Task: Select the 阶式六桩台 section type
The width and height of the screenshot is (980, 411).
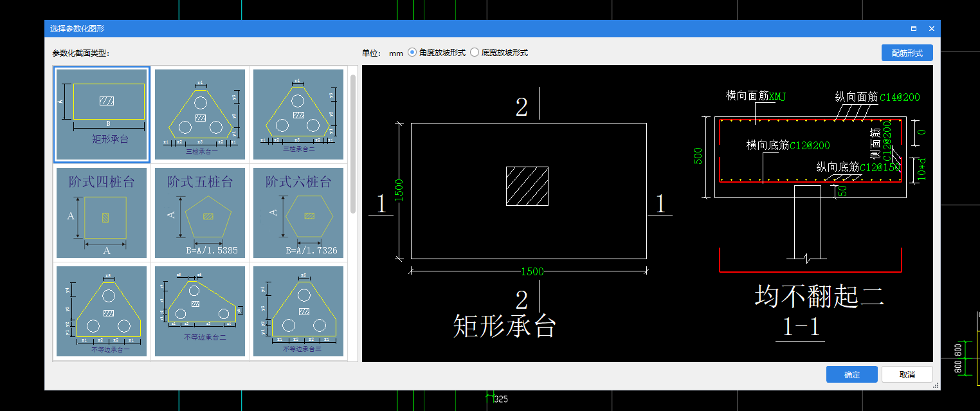Action: (x=298, y=212)
